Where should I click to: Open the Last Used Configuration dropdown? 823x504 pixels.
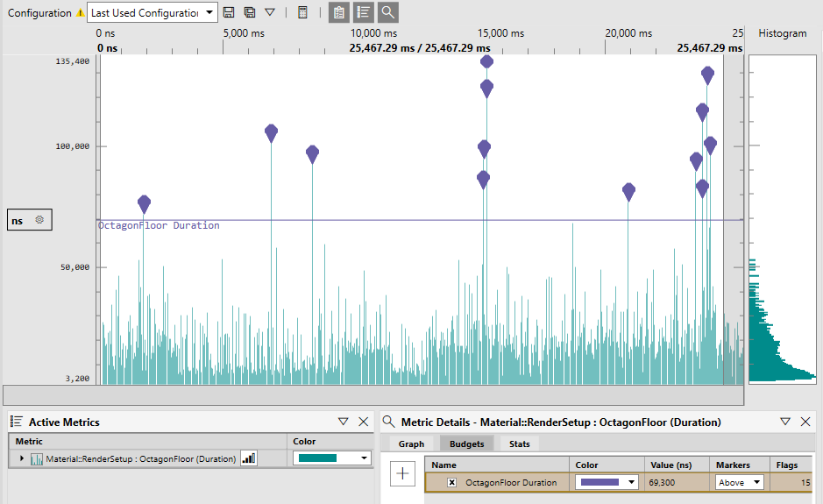point(153,12)
